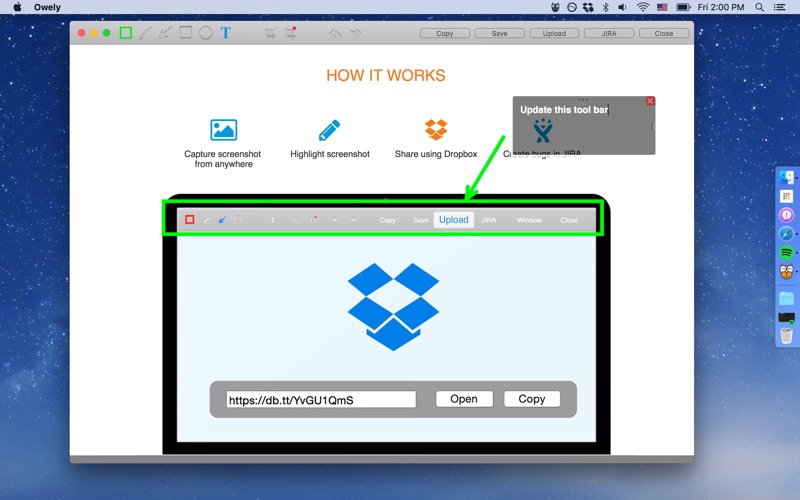The height and width of the screenshot is (500, 800).
Task: Click the clear crop icon with red x
Action: click(x=291, y=33)
